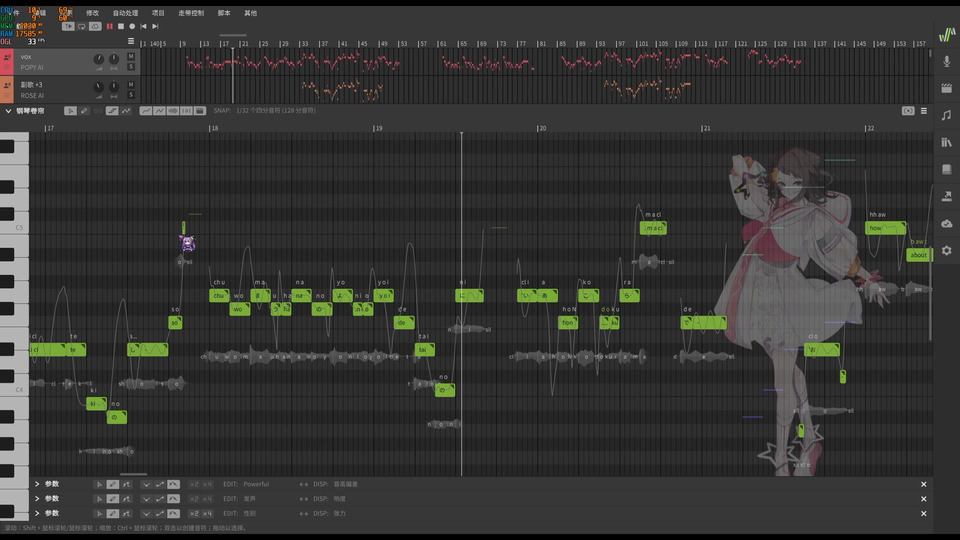Toggle the clapperboard display button in toolbar
The height and width of the screenshot is (540, 960).
(200, 111)
